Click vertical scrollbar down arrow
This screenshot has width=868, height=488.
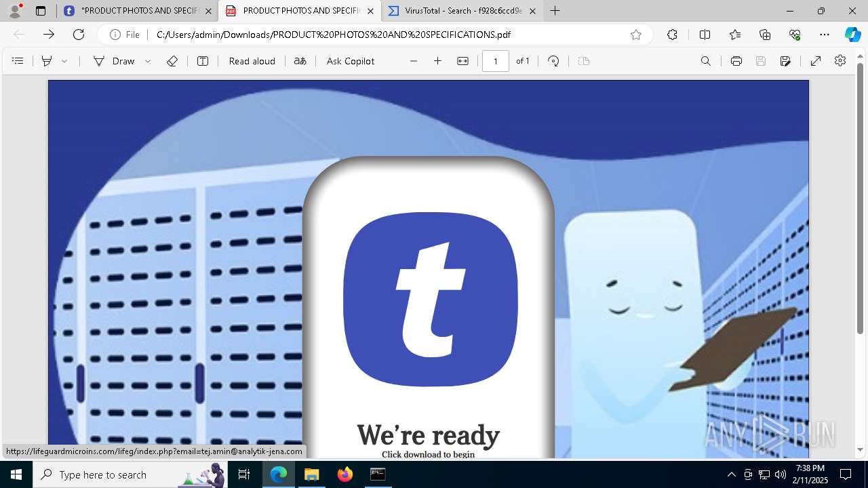tap(861, 449)
